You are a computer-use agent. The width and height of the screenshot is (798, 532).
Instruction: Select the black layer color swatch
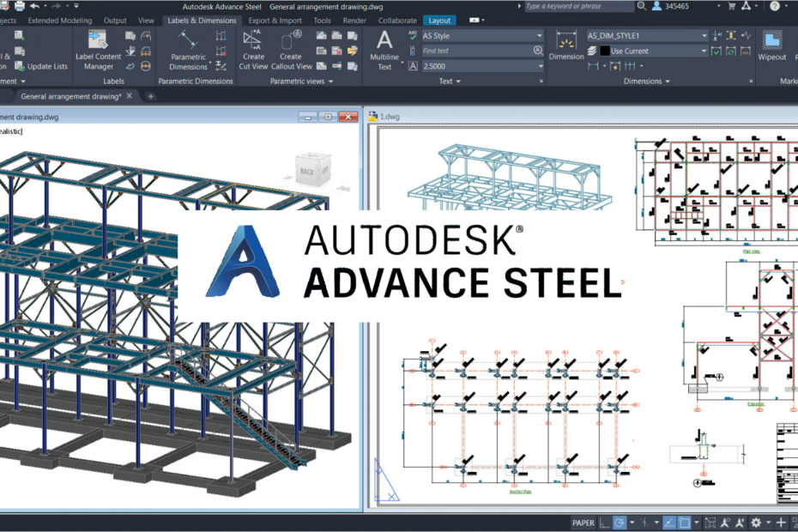[605, 51]
